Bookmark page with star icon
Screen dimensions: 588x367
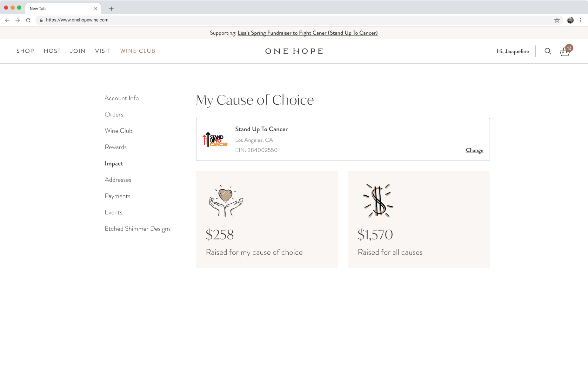pyautogui.click(x=557, y=20)
